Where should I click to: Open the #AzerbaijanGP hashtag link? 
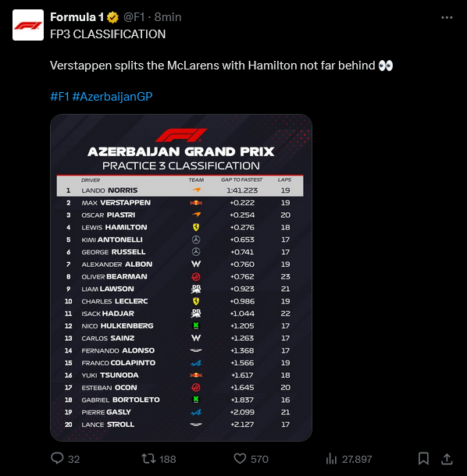tap(112, 97)
